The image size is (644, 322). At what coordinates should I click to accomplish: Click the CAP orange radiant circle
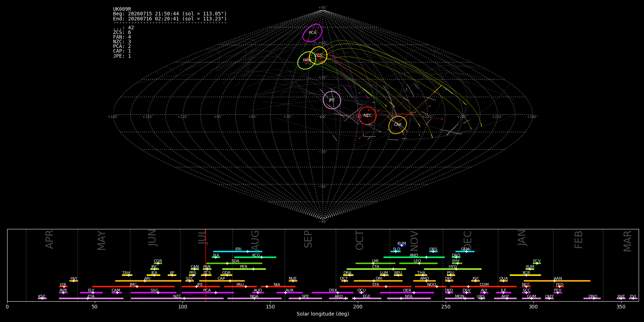pos(397,125)
